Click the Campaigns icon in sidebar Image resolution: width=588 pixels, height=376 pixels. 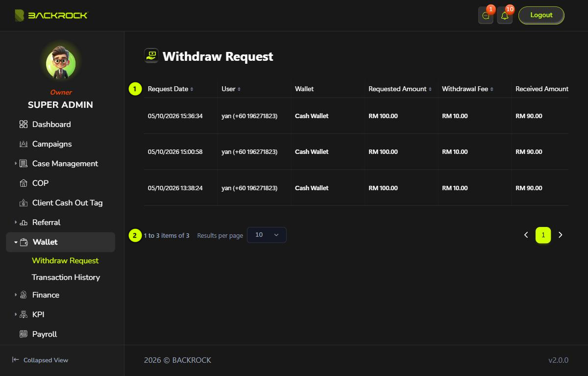[24, 144]
